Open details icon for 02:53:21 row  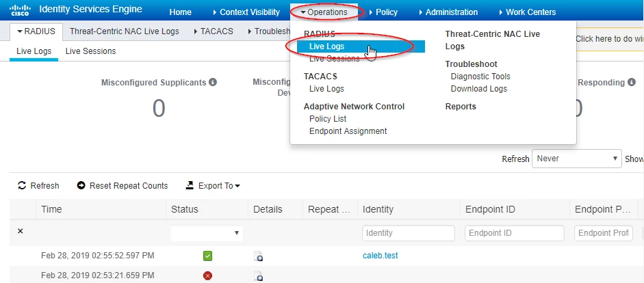click(258, 275)
